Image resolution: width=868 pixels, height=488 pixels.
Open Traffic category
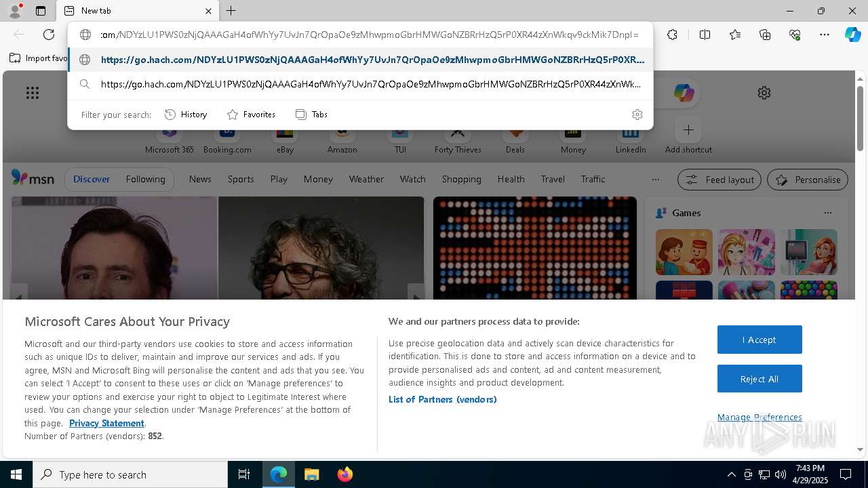pyautogui.click(x=593, y=179)
